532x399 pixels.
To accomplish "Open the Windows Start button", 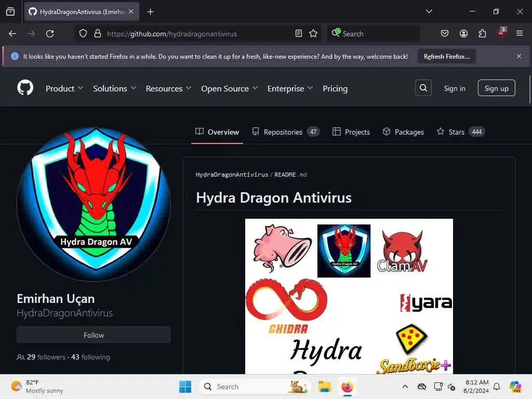I will 185,387.
